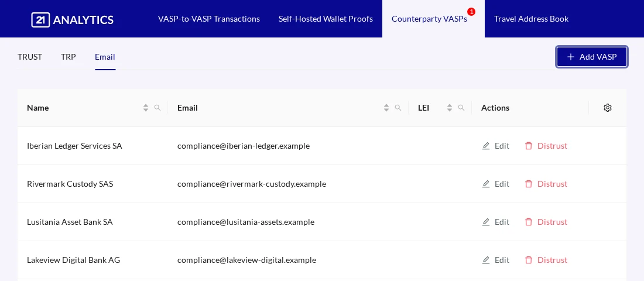Edit Iberian Ledger Services SA

[496, 146]
